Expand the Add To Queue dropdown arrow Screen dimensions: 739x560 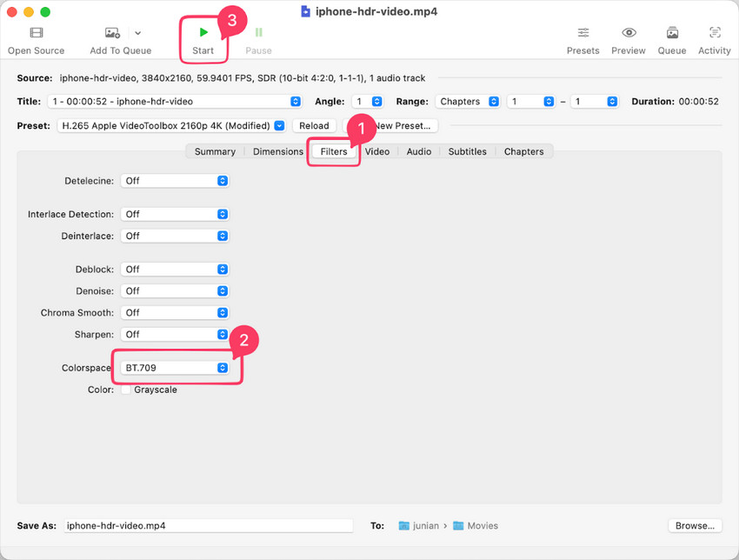pyautogui.click(x=137, y=33)
